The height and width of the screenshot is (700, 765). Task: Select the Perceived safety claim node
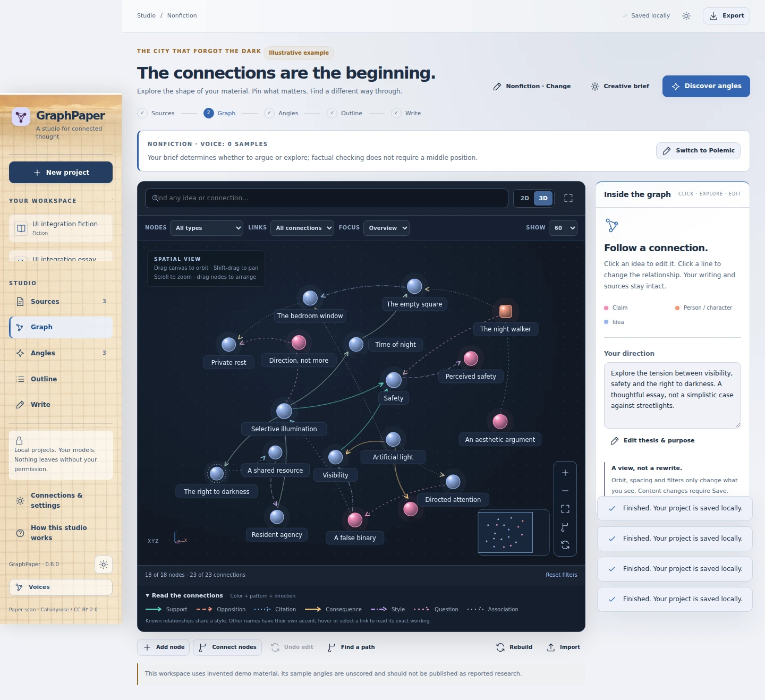(471, 358)
